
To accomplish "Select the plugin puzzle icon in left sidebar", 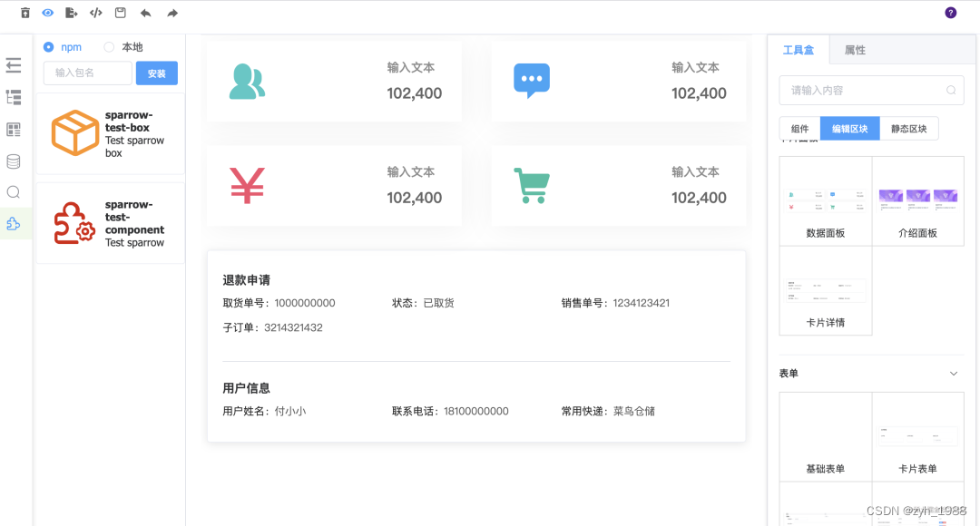I will click(13, 223).
